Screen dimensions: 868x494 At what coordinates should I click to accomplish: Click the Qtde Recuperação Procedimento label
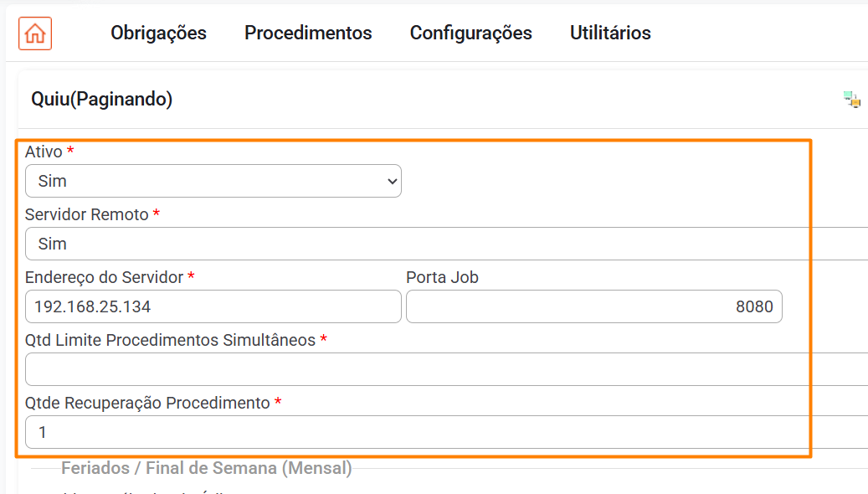147,403
